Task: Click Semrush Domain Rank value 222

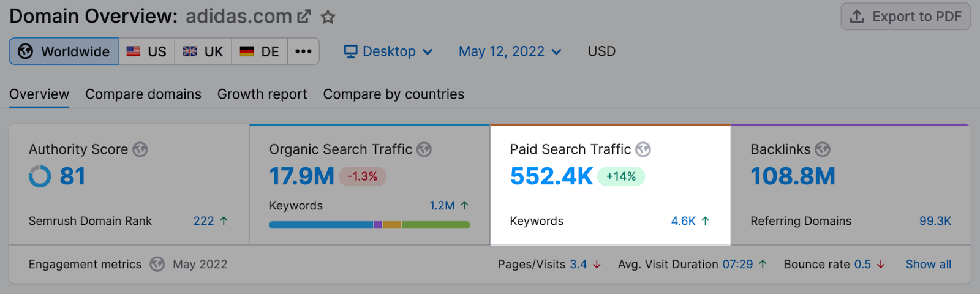Action: [204, 221]
